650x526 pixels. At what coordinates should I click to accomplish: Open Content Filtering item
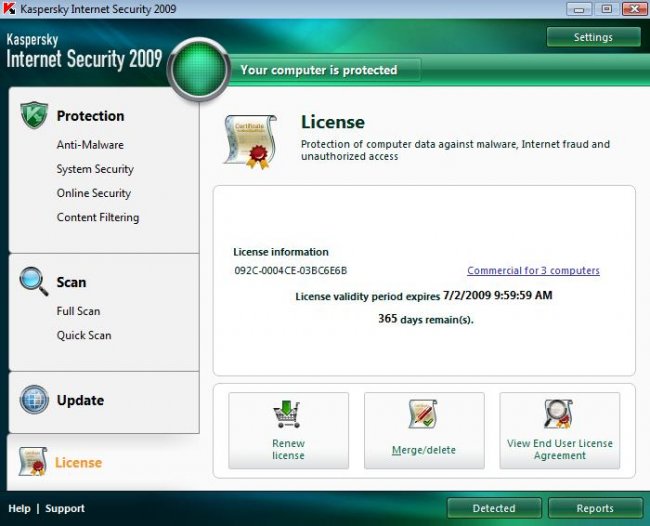click(x=98, y=217)
